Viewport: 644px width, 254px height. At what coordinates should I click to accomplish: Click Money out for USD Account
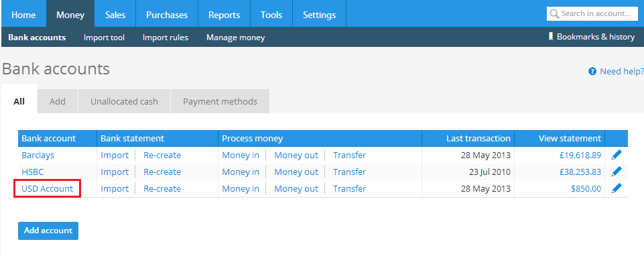click(x=296, y=188)
